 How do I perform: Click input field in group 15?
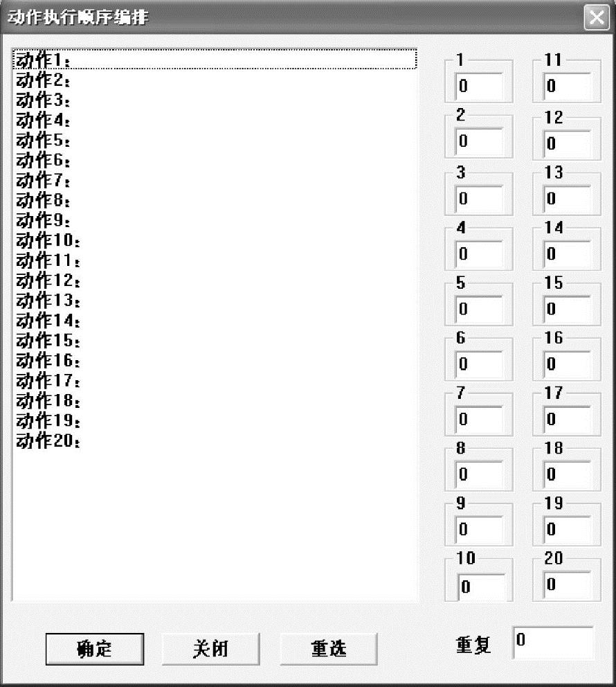(x=567, y=310)
